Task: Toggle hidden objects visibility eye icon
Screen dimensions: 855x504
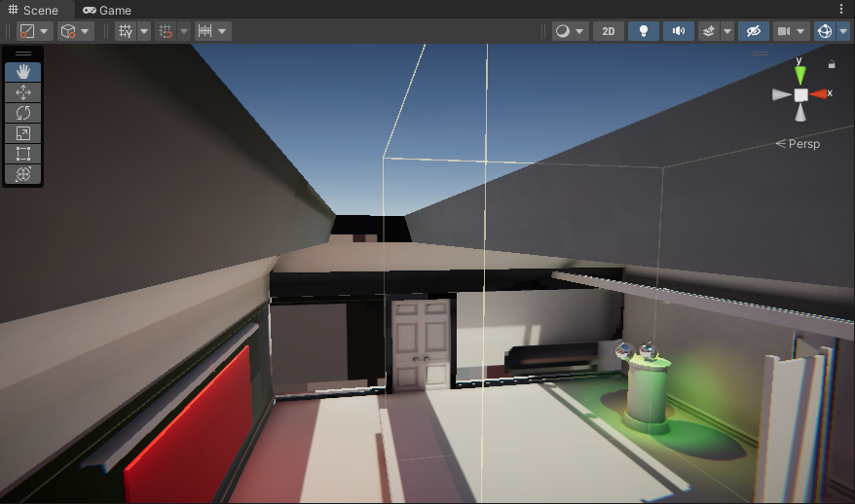Action: point(753,31)
